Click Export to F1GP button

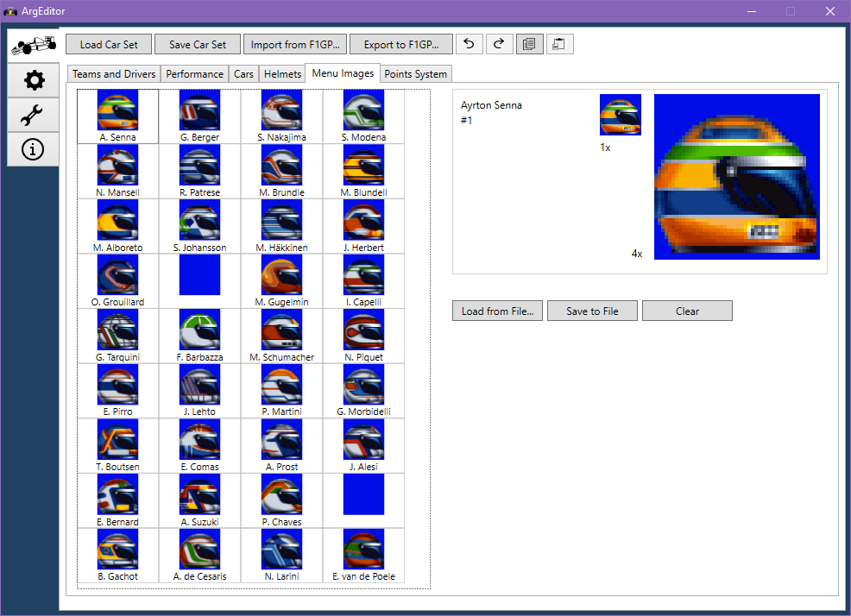[401, 45]
